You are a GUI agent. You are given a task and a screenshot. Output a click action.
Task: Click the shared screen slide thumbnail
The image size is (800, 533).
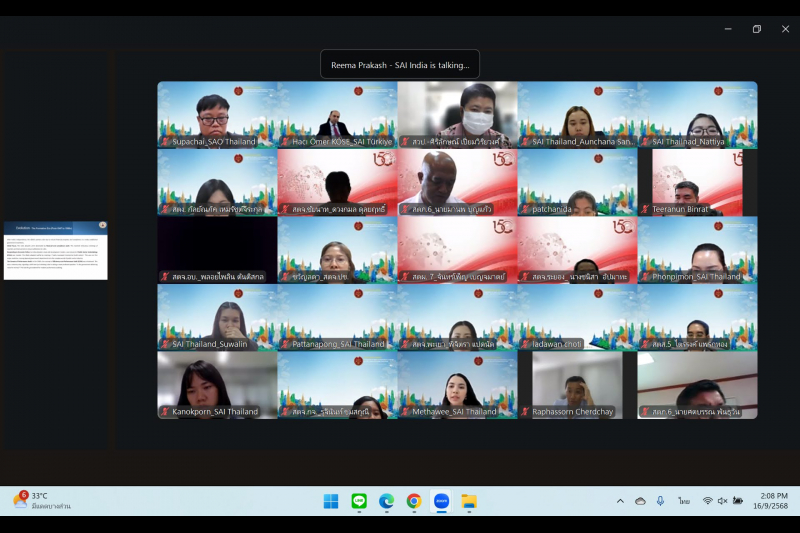coord(55,250)
